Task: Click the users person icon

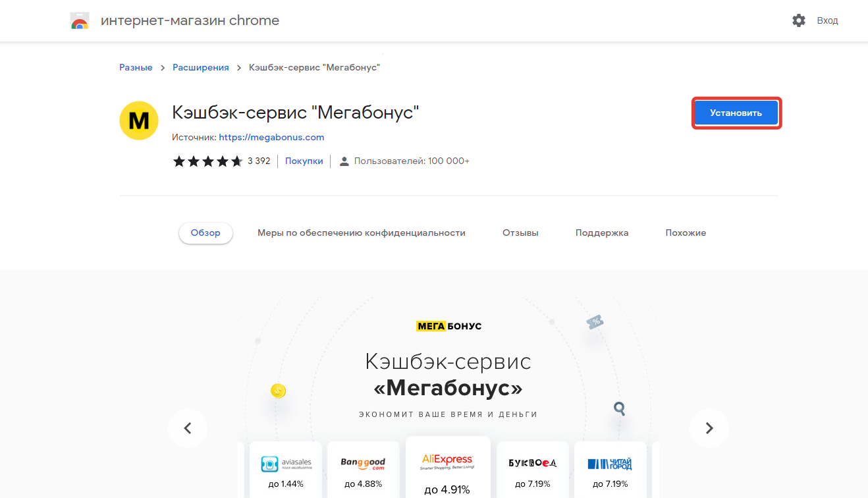Action: pos(344,161)
